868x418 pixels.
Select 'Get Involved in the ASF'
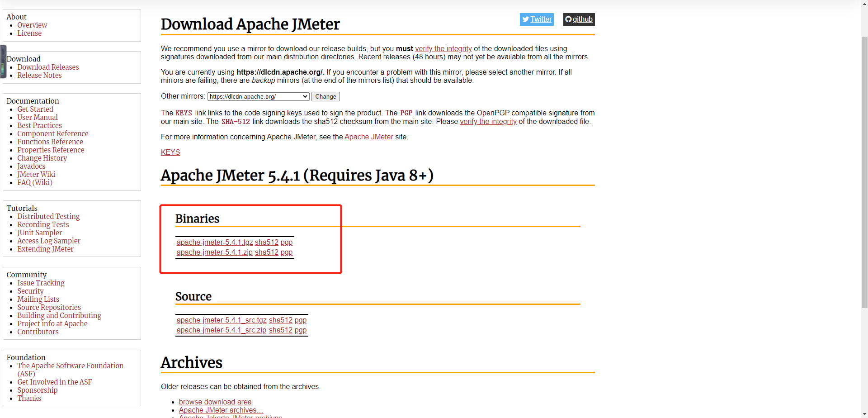click(54, 382)
